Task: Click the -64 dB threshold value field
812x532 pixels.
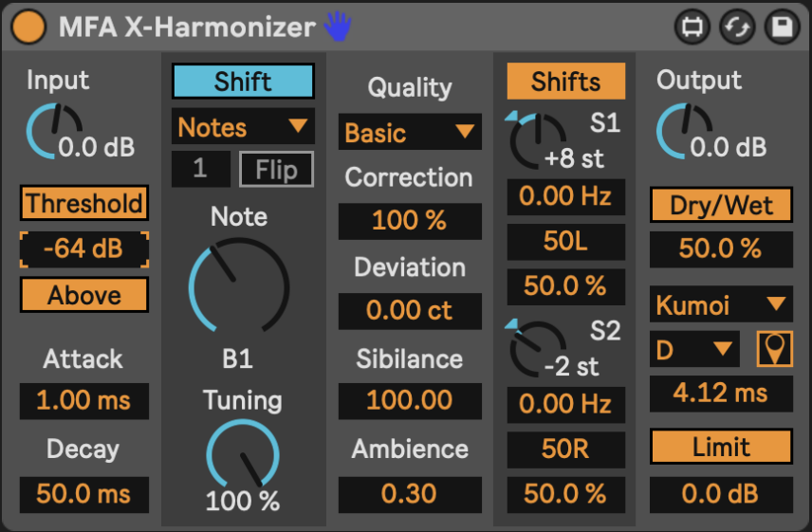Action: coord(84,248)
